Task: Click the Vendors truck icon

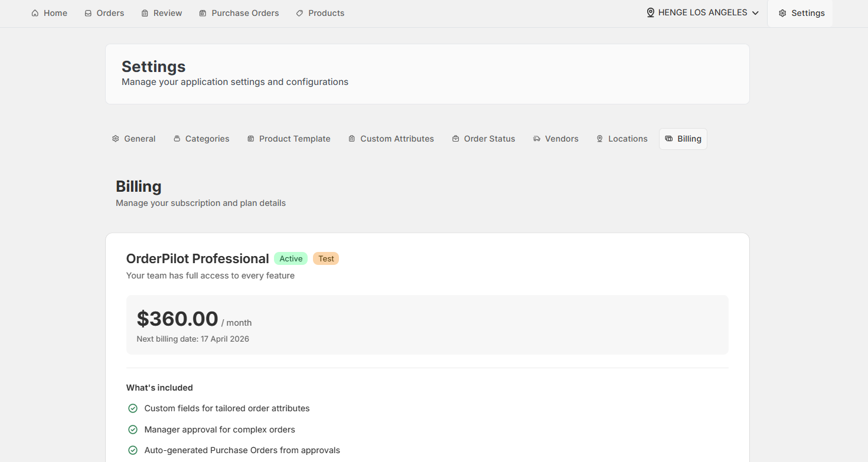Action: point(536,139)
